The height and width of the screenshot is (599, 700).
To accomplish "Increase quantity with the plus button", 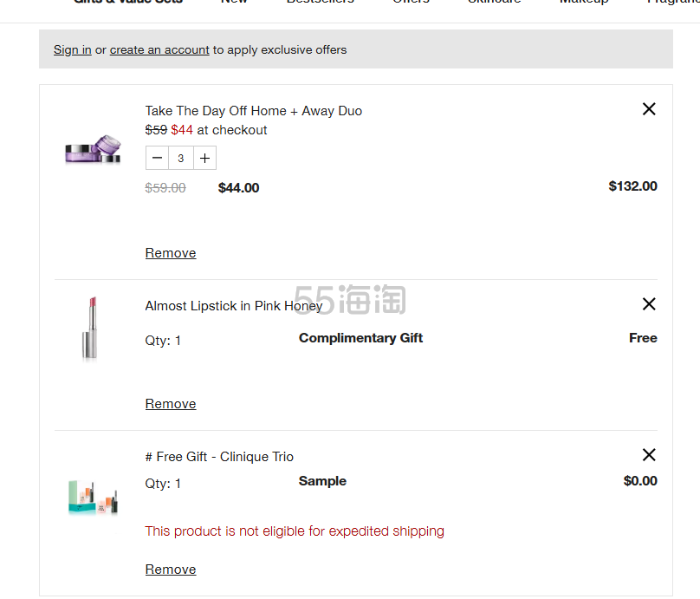I will coord(204,158).
